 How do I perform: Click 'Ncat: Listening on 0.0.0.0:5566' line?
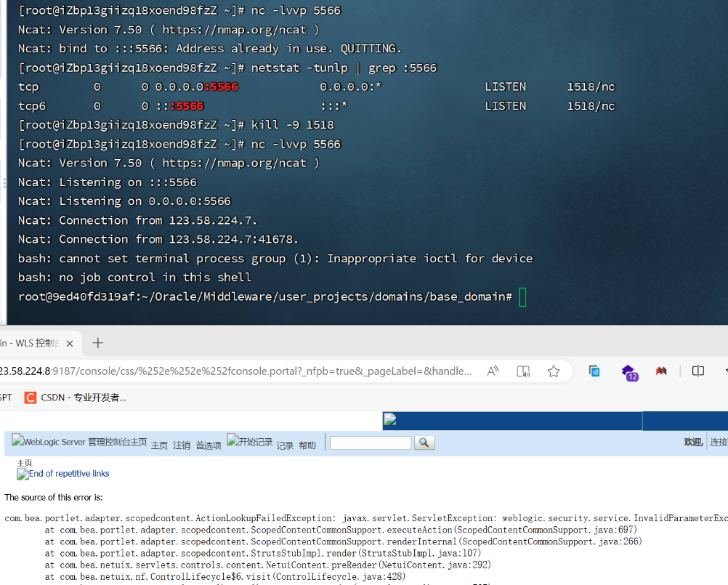pyautogui.click(x=124, y=201)
